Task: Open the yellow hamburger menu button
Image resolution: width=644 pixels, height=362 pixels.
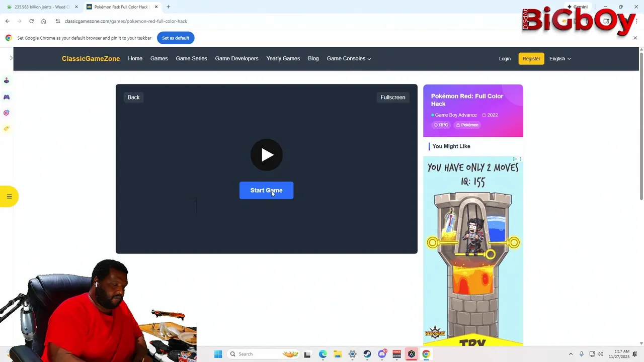Action: tap(9, 197)
